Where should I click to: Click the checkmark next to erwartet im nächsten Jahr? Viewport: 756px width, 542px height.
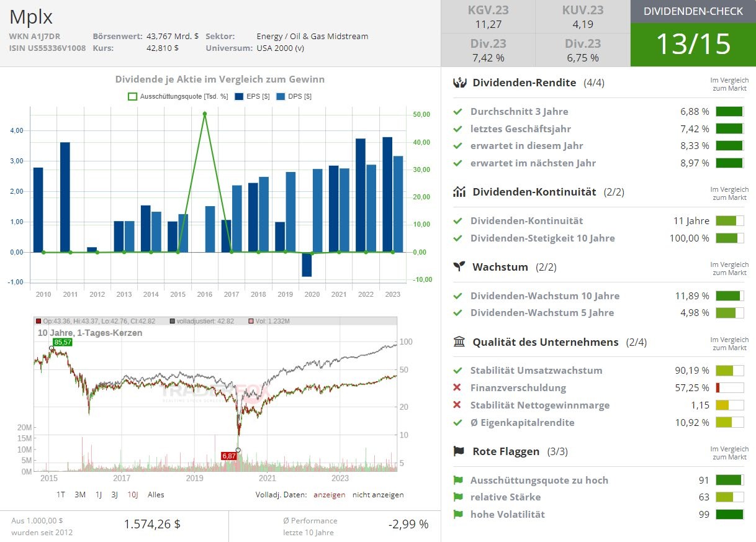click(x=457, y=163)
